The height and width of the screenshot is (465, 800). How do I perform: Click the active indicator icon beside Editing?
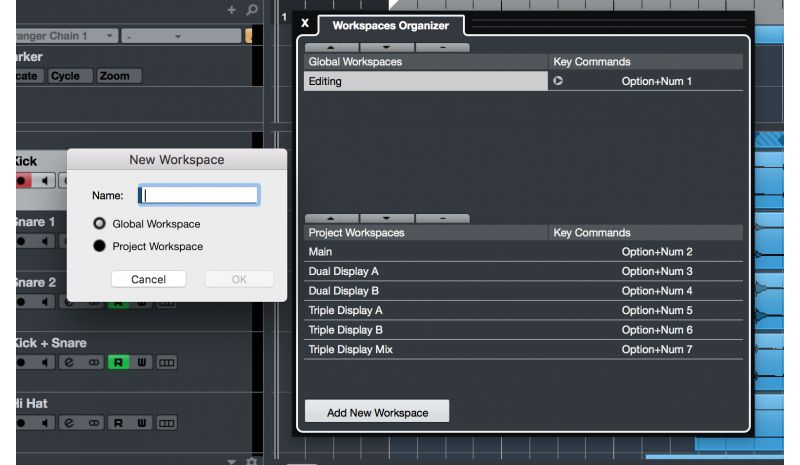pos(558,81)
